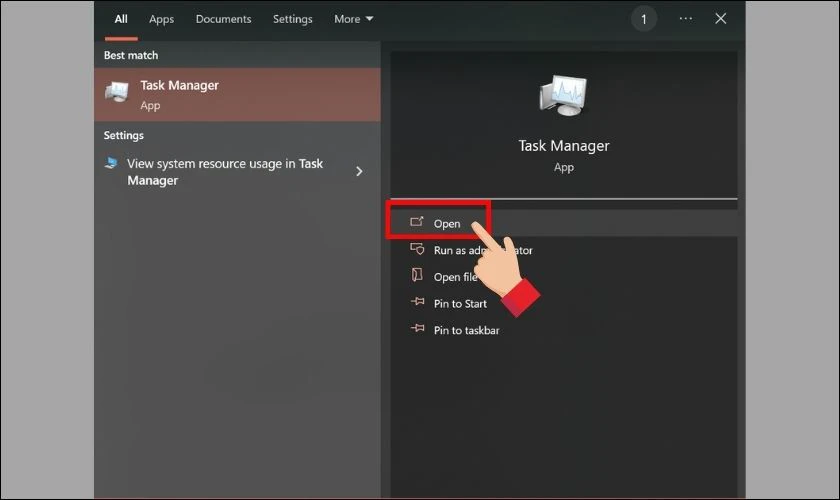Image resolution: width=840 pixels, height=500 pixels.
Task: Click the pin icon beside Pin to taskbar
Action: 418,328
